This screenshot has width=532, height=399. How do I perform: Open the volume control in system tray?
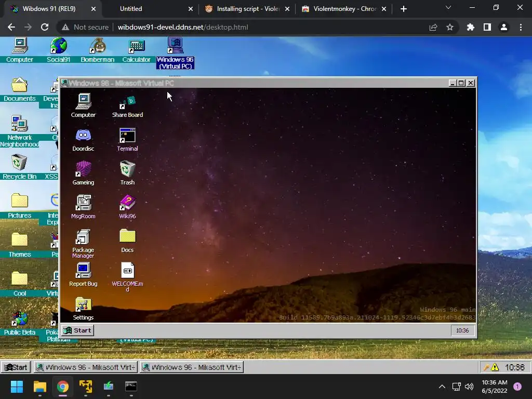(469, 387)
